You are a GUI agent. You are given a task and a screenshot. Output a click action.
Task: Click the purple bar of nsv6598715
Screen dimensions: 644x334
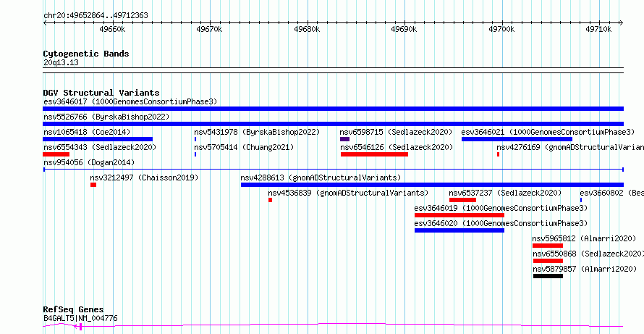pyautogui.click(x=344, y=139)
